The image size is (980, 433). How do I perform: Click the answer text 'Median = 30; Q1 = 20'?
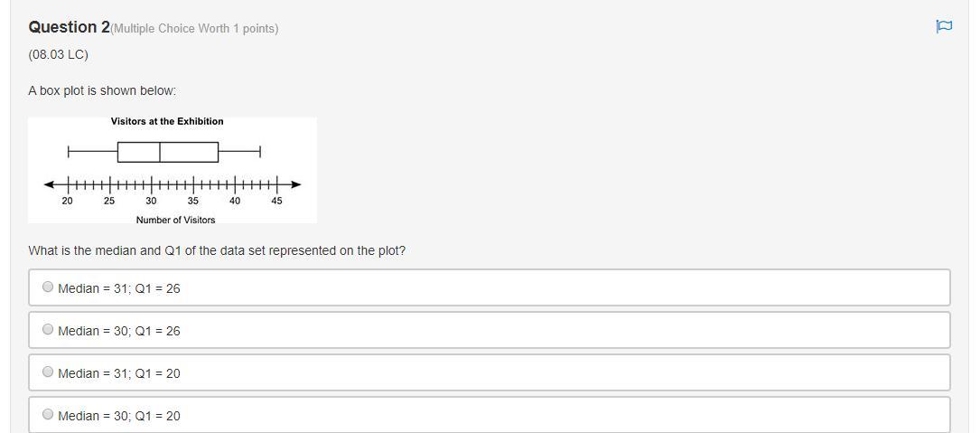pyautogui.click(x=118, y=416)
